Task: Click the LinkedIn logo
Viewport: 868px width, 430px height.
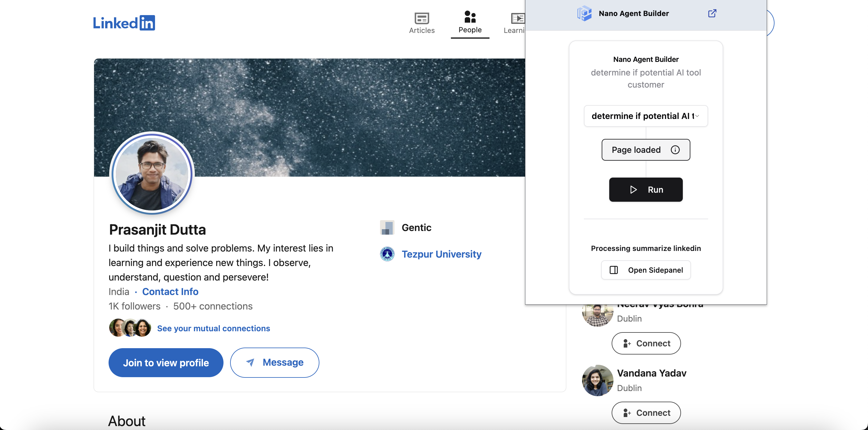Action: 124,23
